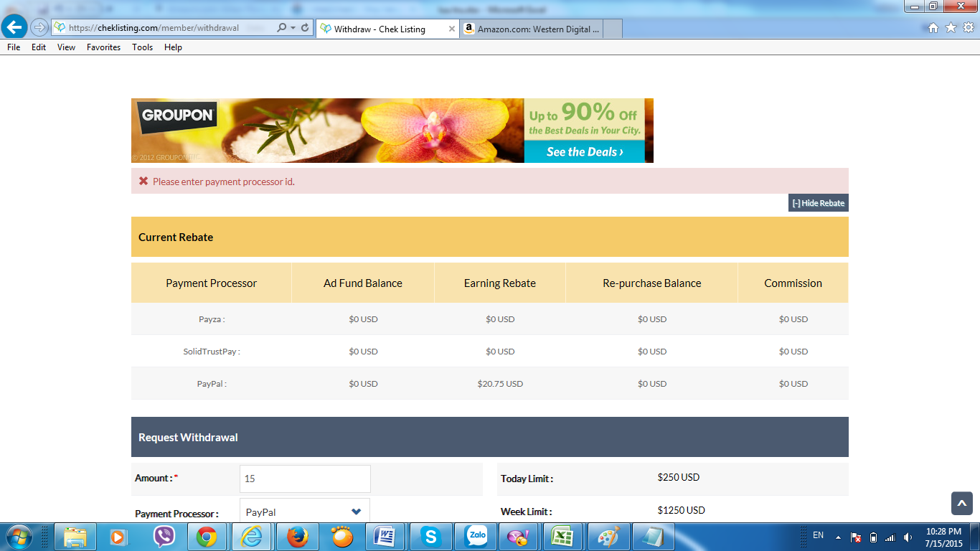Open Favorites with the star icon
Image resolution: width=980 pixels, height=551 pixels.
pyautogui.click(x=951, y=28)
